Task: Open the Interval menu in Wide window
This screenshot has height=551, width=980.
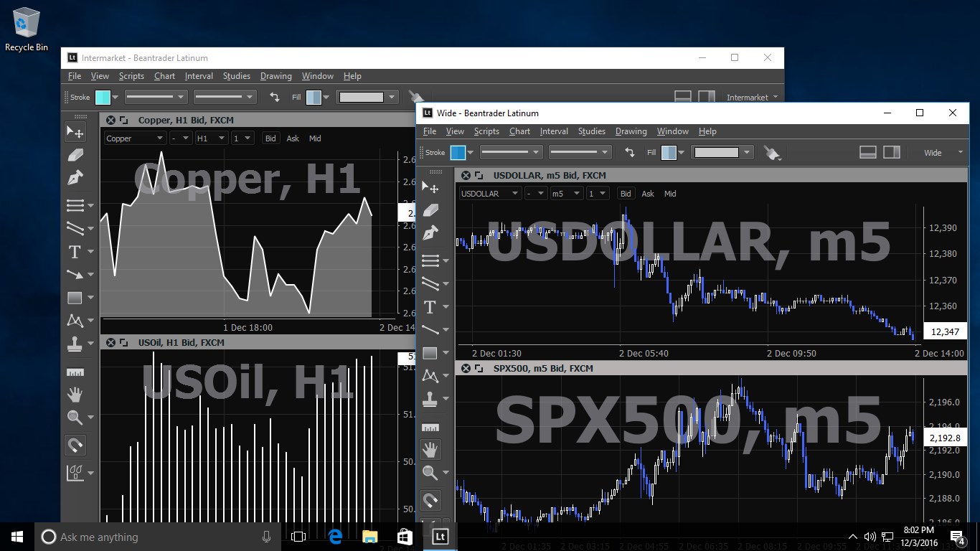Action: [x=554, y=131]
